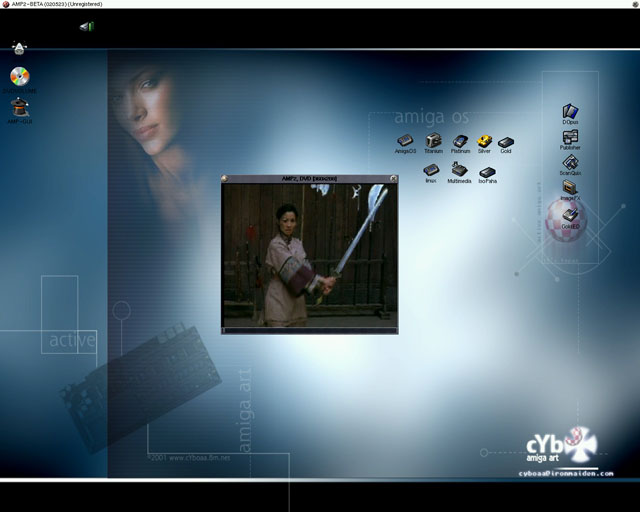
Task: Click the round gadget left of AMP2 title
Action: point(226,179)
